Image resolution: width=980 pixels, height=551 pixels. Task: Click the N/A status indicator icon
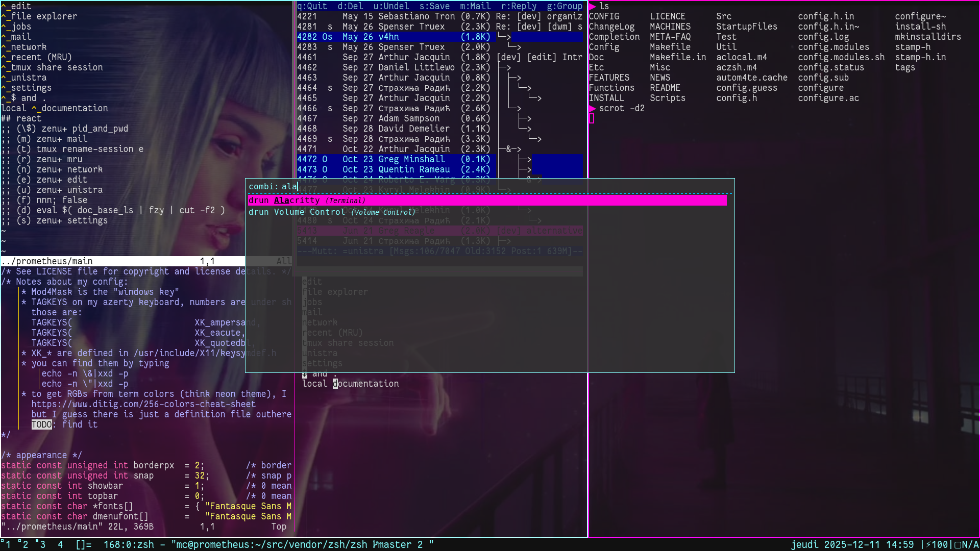click(x=958, y=544)
